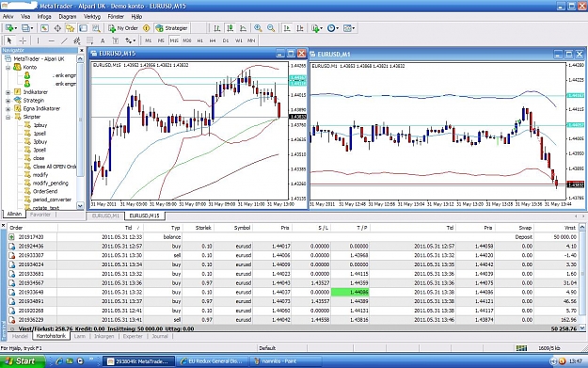This screenshot has height=368, width=588.
Task: Open the Fönster menu
Action: tap(116, 17)
